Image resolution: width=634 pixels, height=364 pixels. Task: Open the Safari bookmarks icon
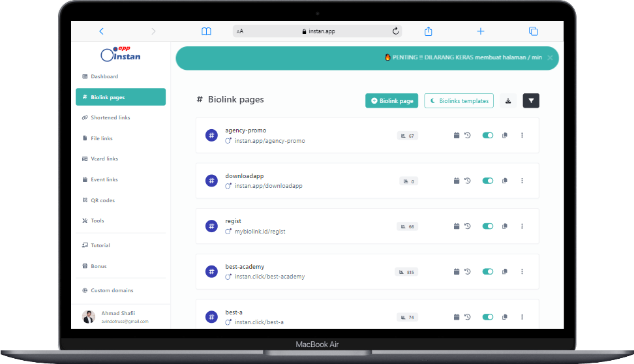[x=206, y=31]
